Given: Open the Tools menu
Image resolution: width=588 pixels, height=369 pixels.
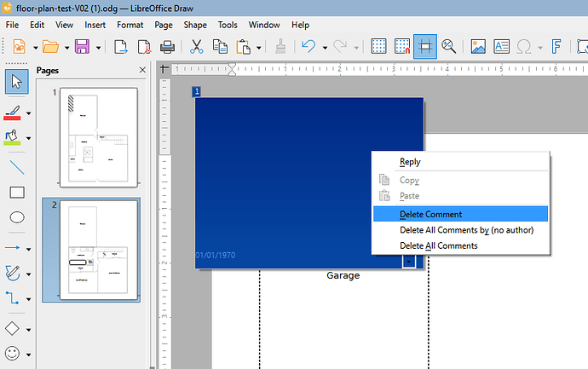Looking at the screenshot, I should [x=228, y=25].
